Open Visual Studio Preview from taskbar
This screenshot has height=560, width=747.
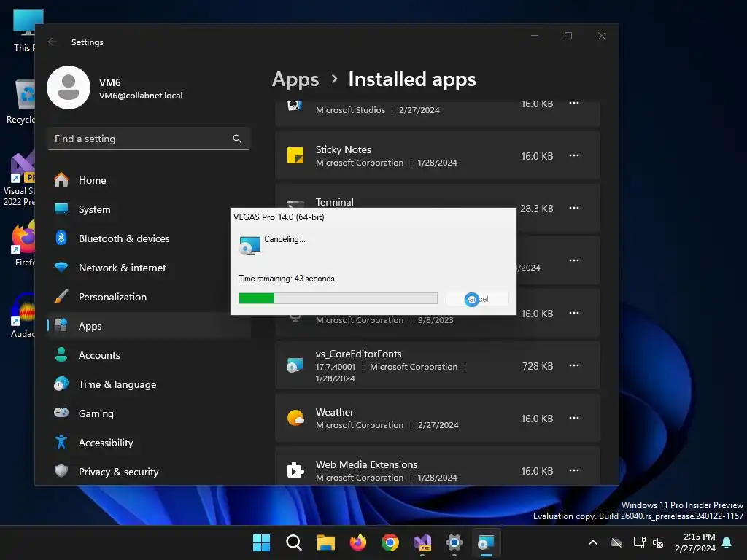tap(422, 542)
